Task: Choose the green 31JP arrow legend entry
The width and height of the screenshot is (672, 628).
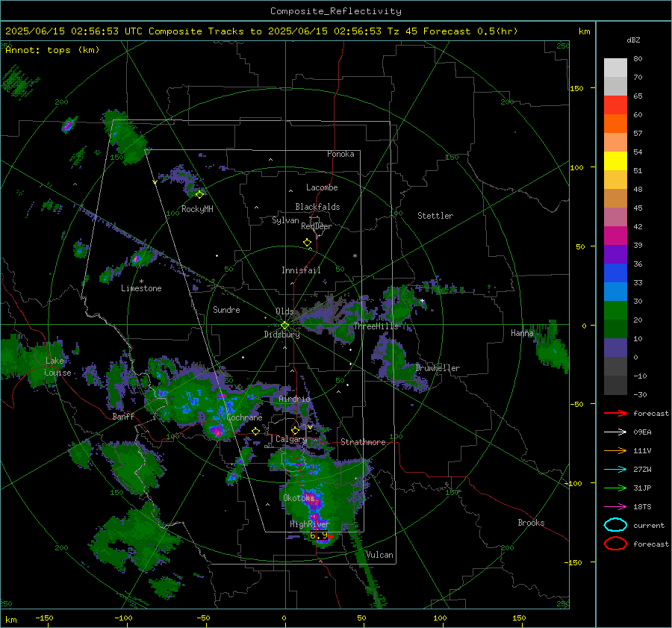Action: point(615,488)
